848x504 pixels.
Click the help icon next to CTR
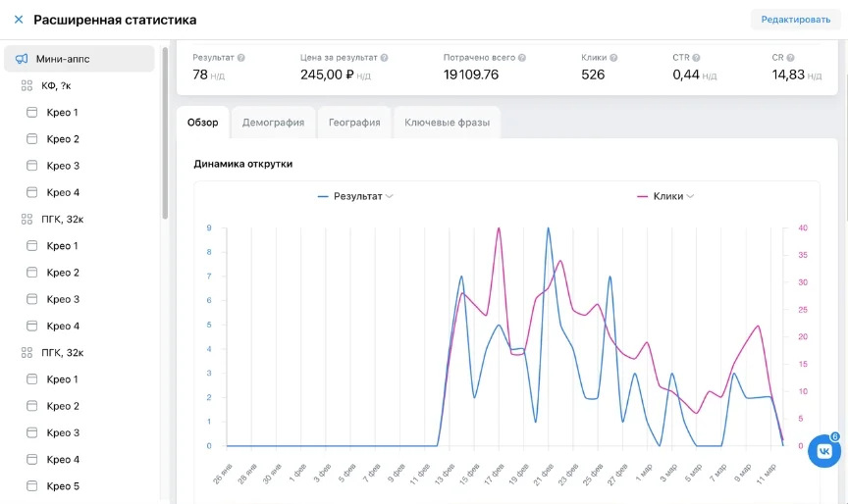click(x=696, y=58)
